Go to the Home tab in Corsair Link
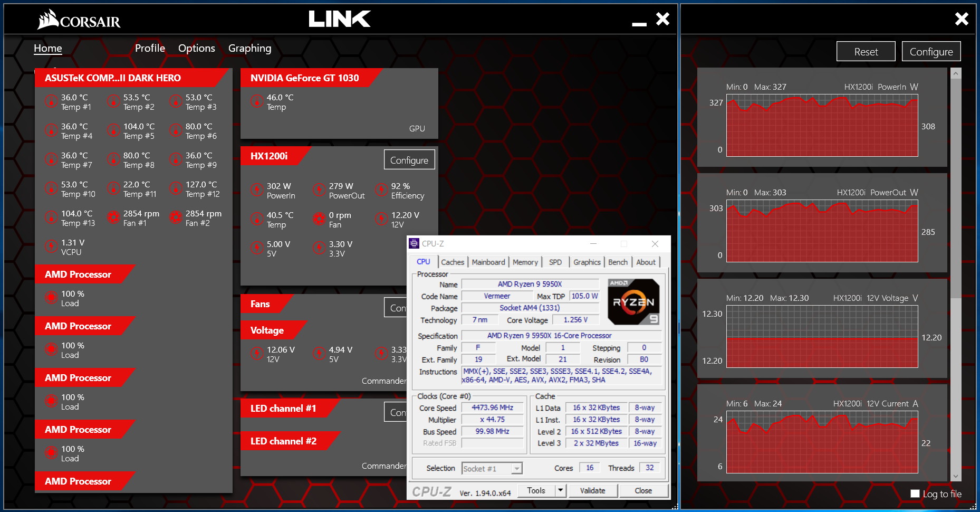This screenshot has width=980, height=512. tap(48, 49)
